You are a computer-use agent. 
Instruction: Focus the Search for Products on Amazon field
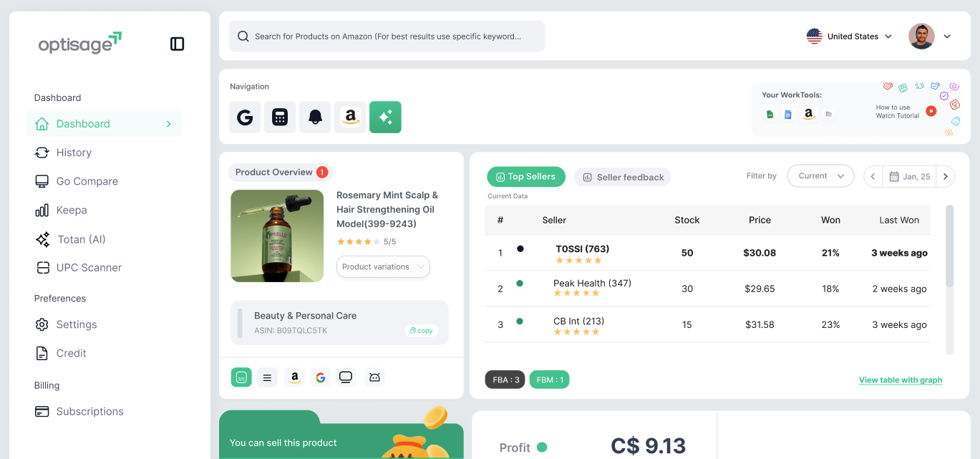[387, 37]
